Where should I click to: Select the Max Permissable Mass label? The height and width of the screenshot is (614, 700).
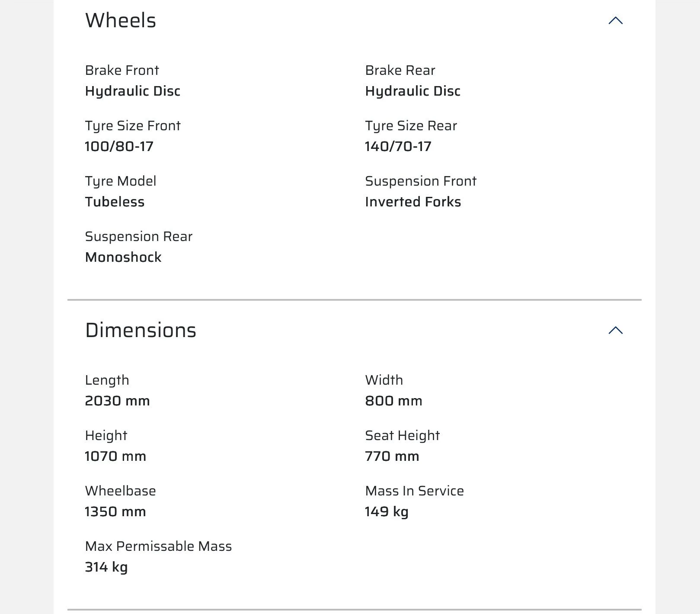pyautogui.click(x=158, y=546)
